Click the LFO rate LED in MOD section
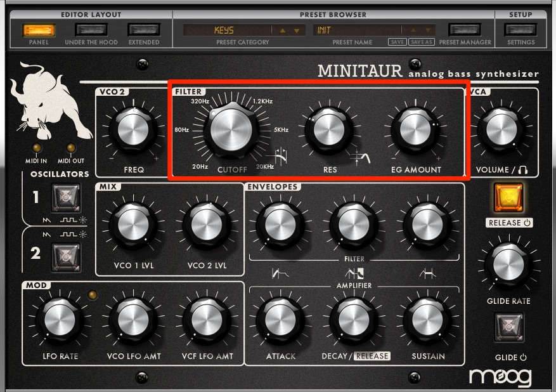The height and width of the screenshot is (392, 556). 92,295
